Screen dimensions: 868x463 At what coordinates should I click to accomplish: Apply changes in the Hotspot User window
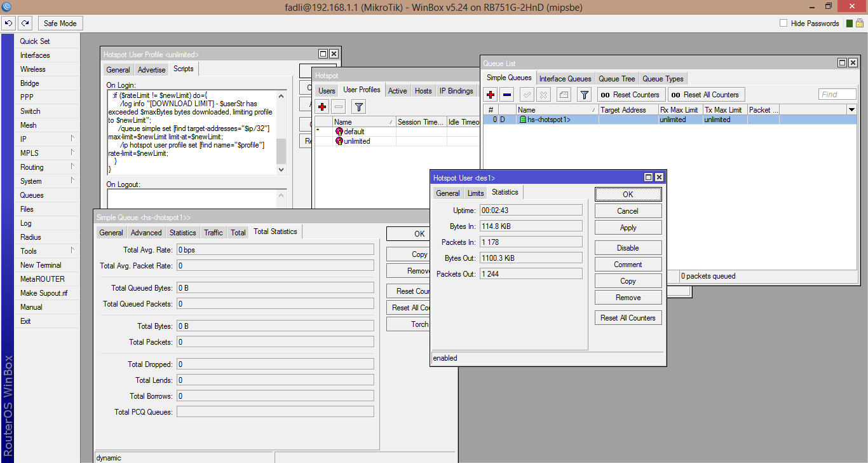pyautogui.click(x=628, y=227)
